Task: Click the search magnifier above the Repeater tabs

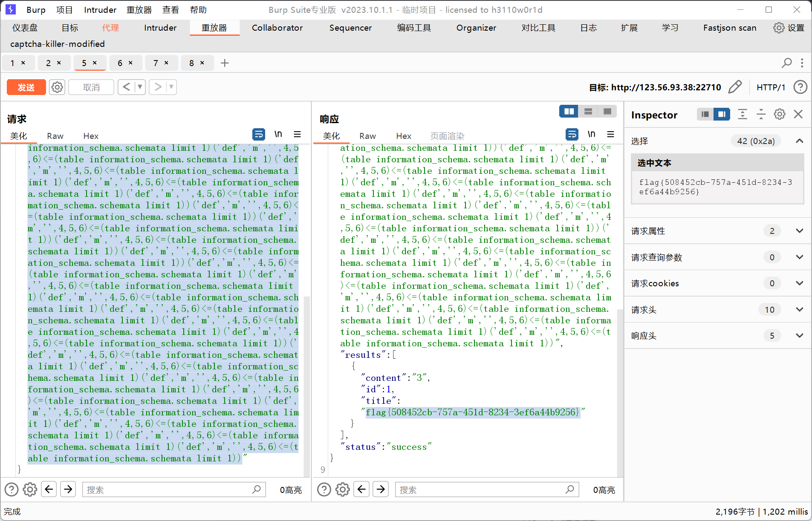Action: click(x=786, y=63)
